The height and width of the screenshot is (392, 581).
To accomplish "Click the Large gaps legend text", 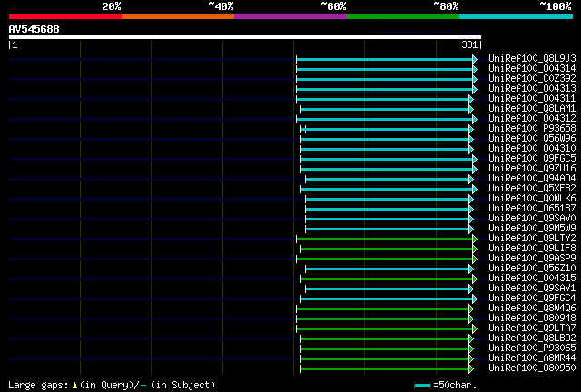I will click(38, 385).
